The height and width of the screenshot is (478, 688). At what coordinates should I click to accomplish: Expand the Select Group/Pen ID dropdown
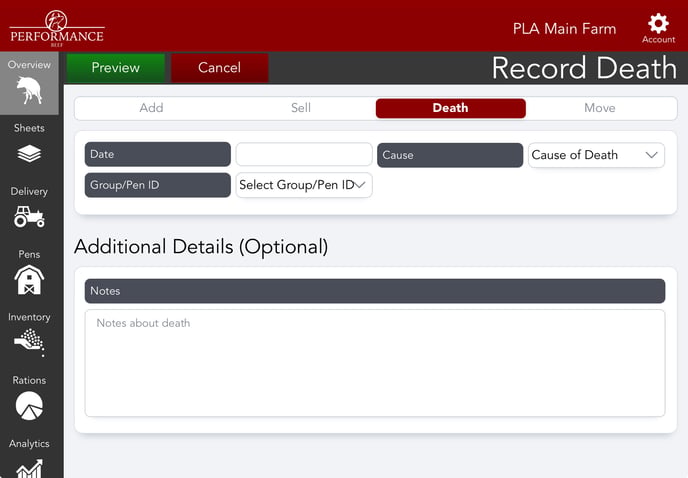click(x=303, y=185)
